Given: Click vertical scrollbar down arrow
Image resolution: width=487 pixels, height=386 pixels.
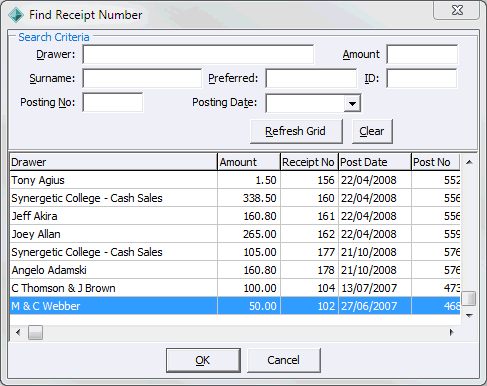Looking at the screenshot, I should point(469,315).
